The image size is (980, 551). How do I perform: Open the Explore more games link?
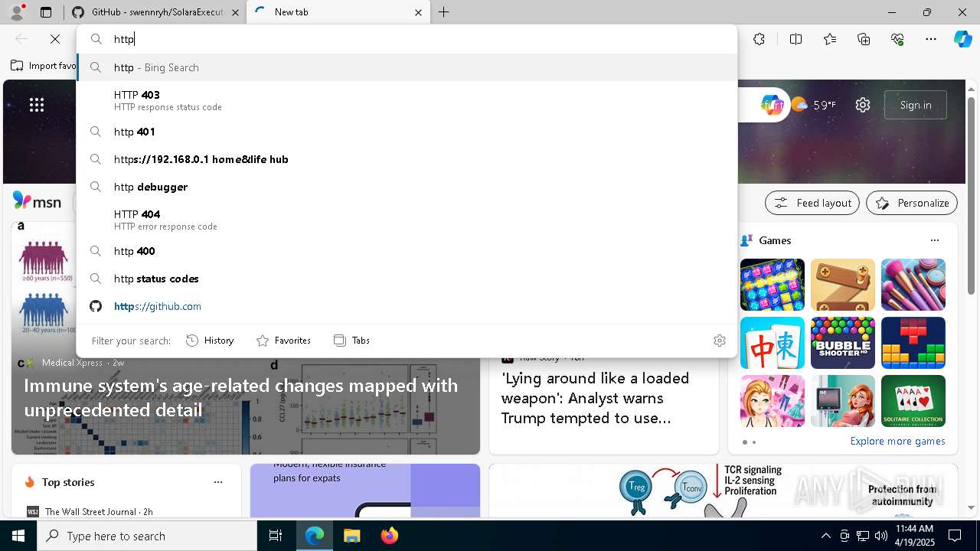coord(897,441)
